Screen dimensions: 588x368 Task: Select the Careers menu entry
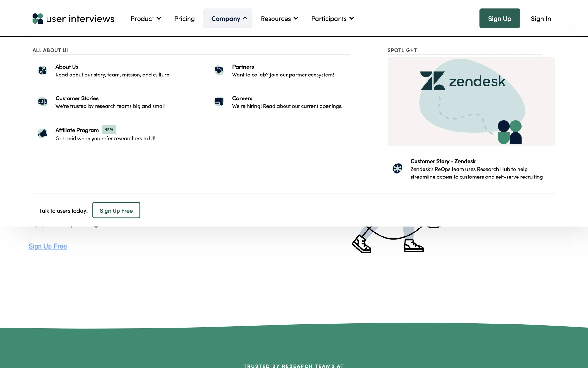pos(242,98)
